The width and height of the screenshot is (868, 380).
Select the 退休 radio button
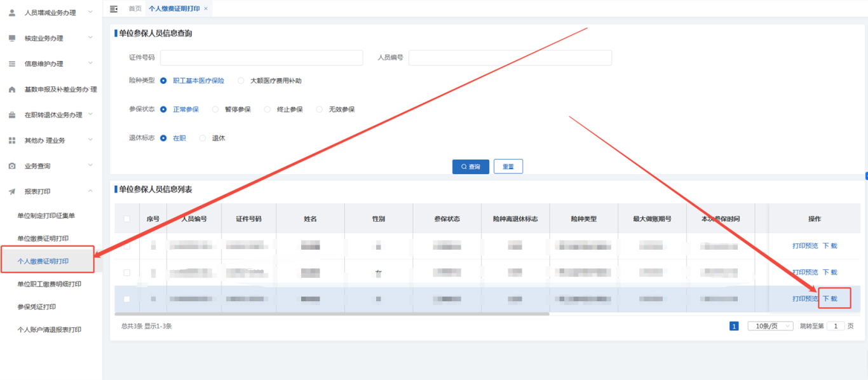point(203,138)
